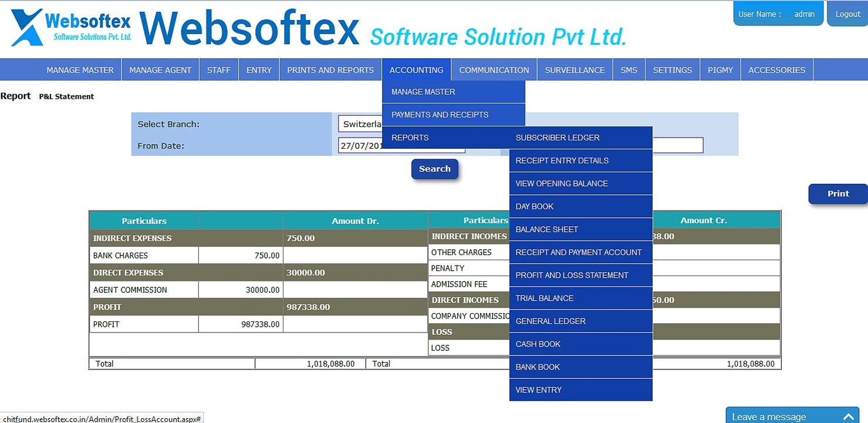This screenshot has width=868, height=423.
Task: Click the admin user name
Action: [804, 14]
